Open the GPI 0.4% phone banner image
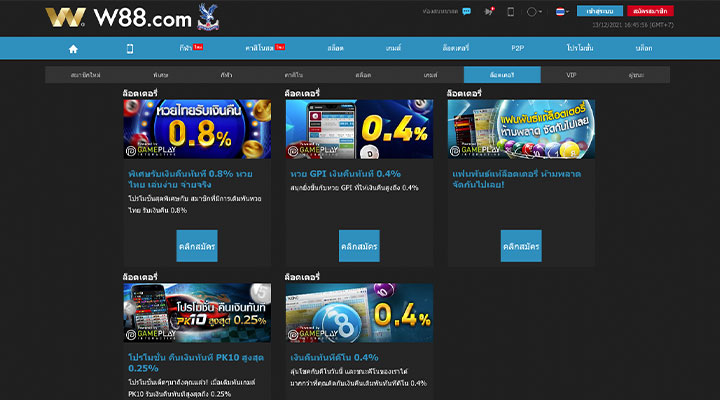The image size is (720, 400). tap(359, 129)
